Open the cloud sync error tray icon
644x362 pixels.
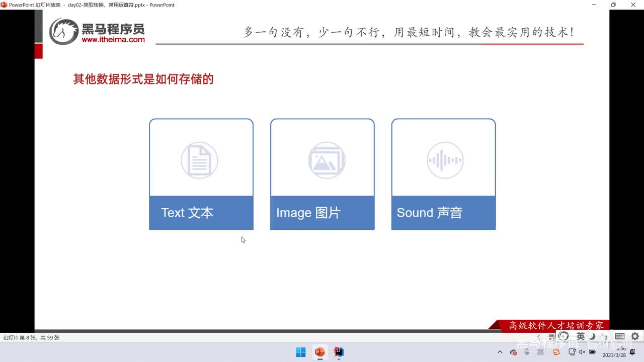click(513, 352)
